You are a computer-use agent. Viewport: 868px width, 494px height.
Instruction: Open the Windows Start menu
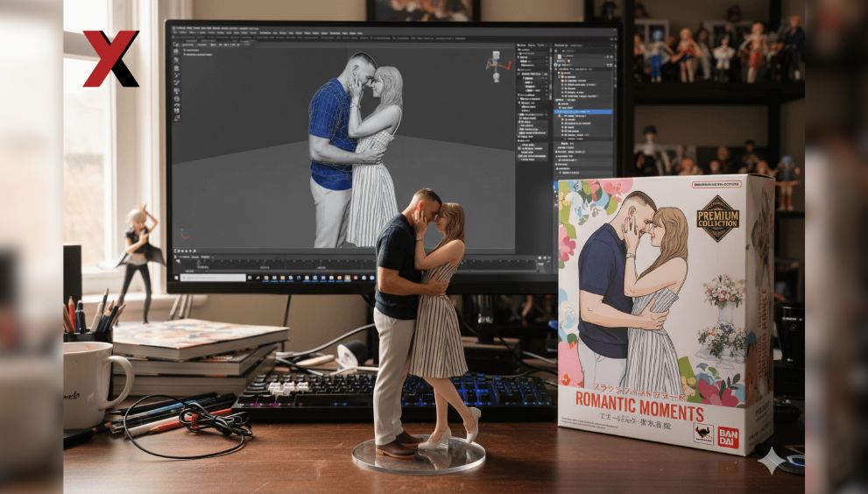coord(176,278)
